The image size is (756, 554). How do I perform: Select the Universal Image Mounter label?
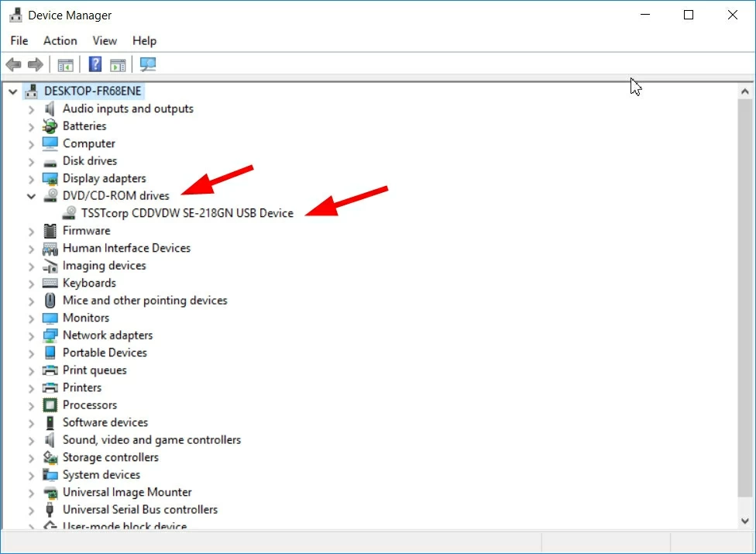point(127,492)
